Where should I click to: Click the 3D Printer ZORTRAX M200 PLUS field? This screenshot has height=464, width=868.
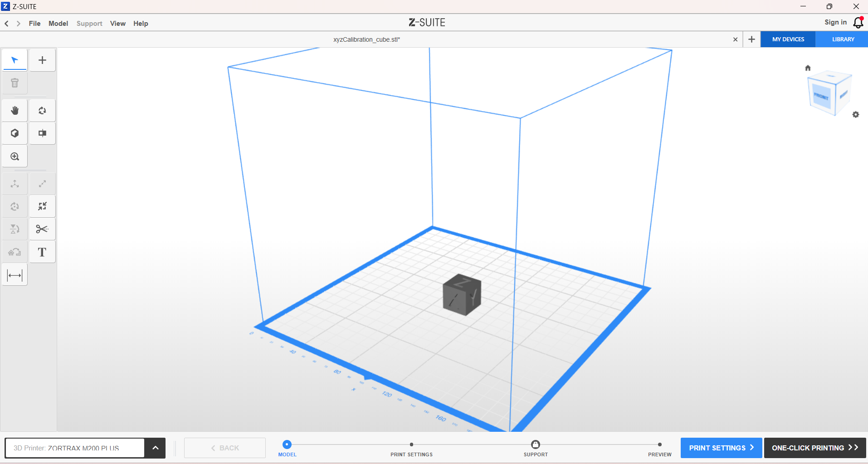[x=75, y=448]
